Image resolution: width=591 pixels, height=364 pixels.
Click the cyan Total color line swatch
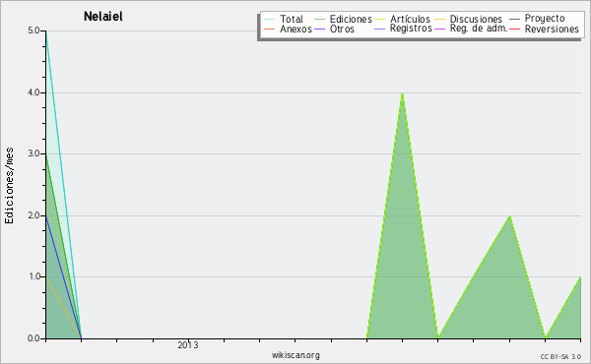[269, 19]
